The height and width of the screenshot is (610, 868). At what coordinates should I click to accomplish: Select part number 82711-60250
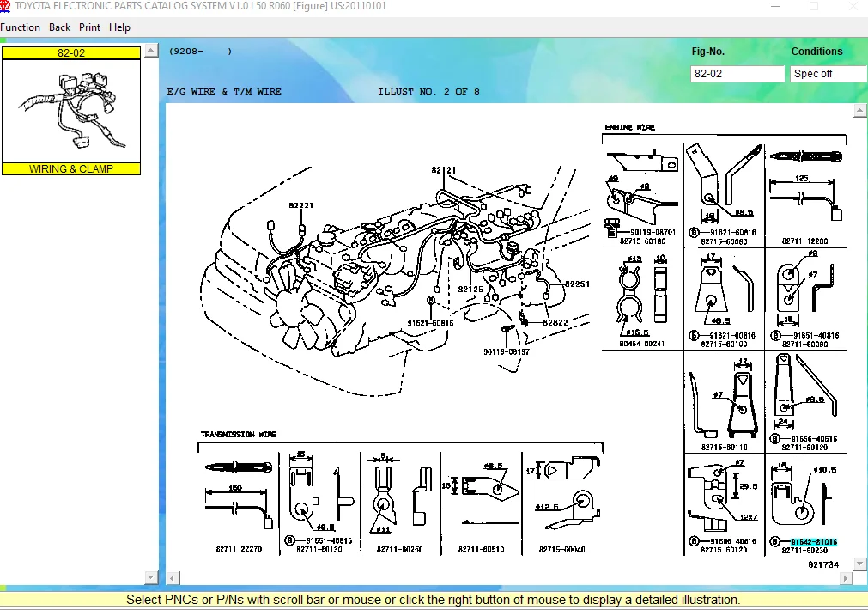point(400,549)
